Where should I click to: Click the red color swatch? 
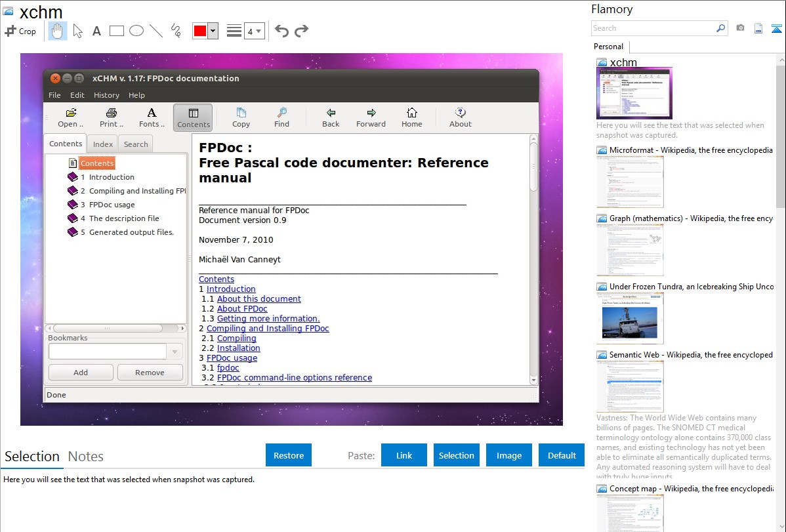[x=200, y=31]
